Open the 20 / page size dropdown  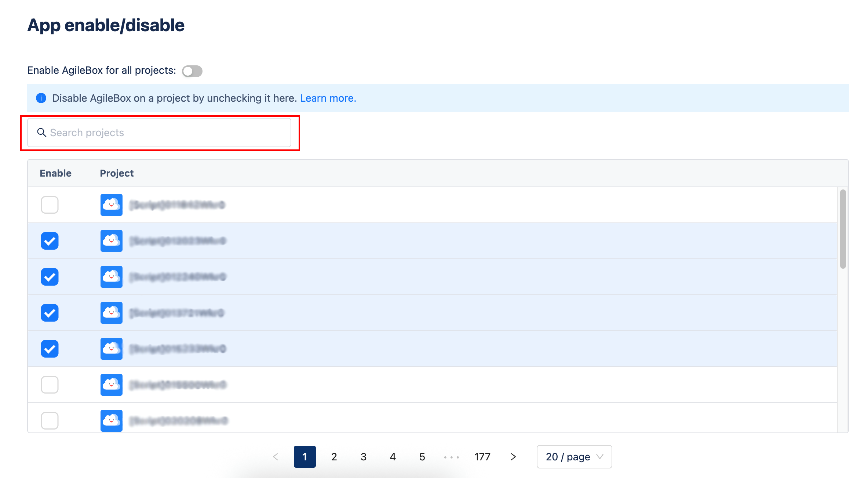point(574,457)
